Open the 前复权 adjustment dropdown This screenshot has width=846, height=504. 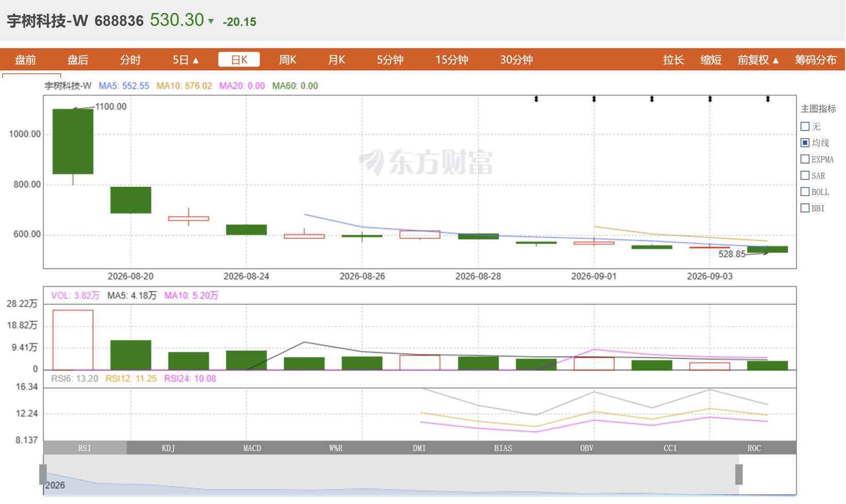click(758, 60)
